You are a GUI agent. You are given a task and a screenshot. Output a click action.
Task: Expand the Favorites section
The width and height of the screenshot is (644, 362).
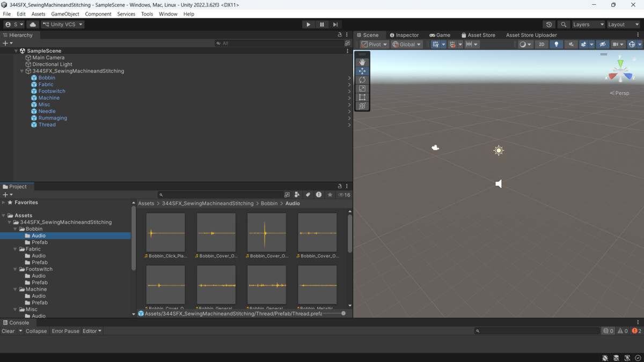pyautogui.click(x=3, y=203)
